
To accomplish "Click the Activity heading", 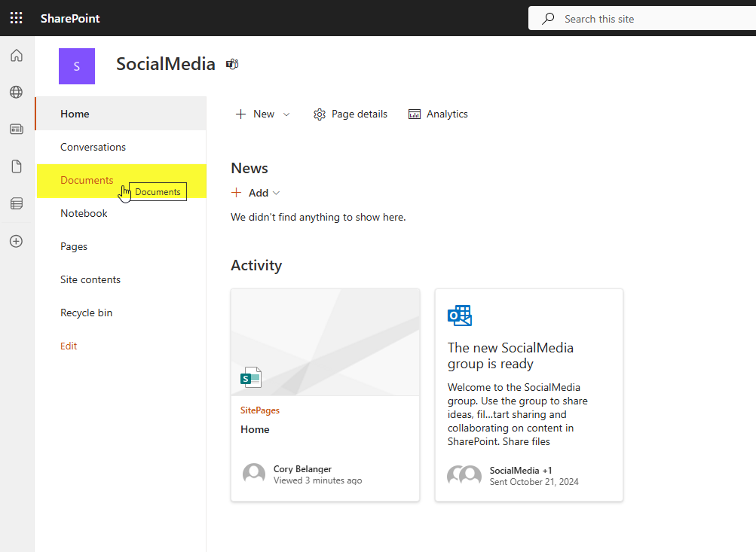I will pyautogui.click(x=256, y=265).
